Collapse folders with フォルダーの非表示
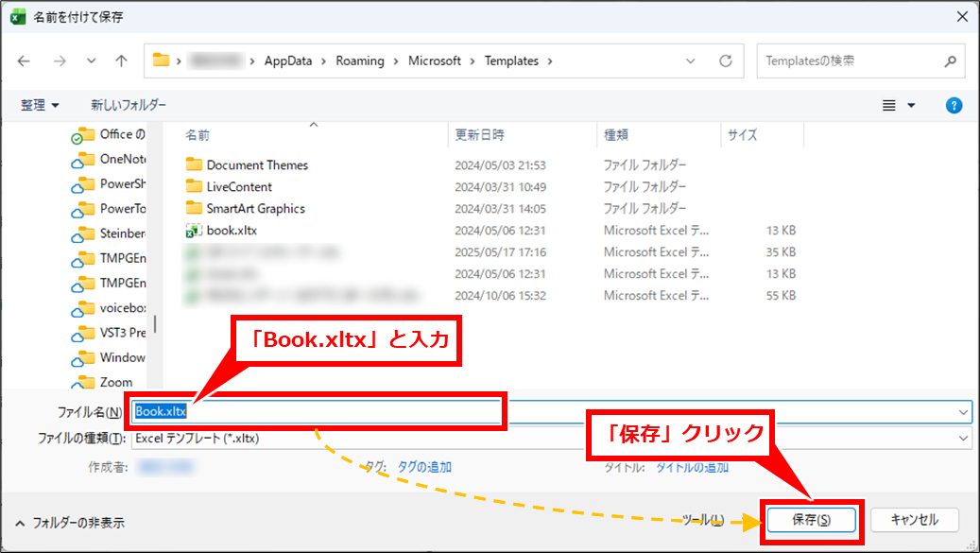The width and height of the screenshot is (980, 553). coord(70,522)
